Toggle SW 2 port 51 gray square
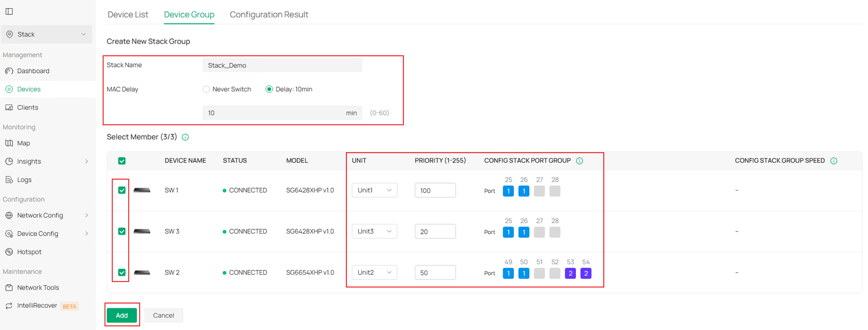Image resolution: width=868 pixels, height=330 pixels. (x=539, y=273)
